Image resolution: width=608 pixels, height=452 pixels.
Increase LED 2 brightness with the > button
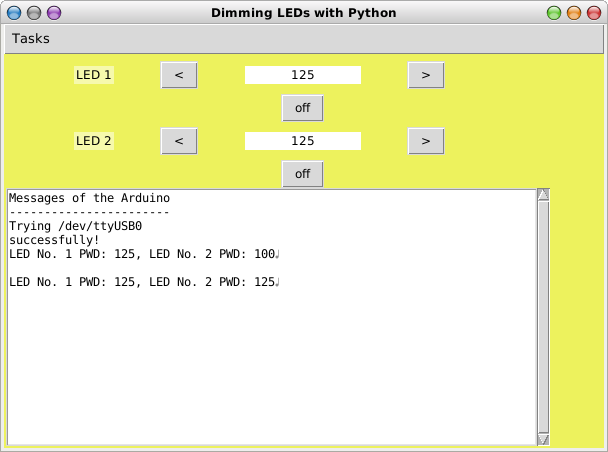coord(426,141)
